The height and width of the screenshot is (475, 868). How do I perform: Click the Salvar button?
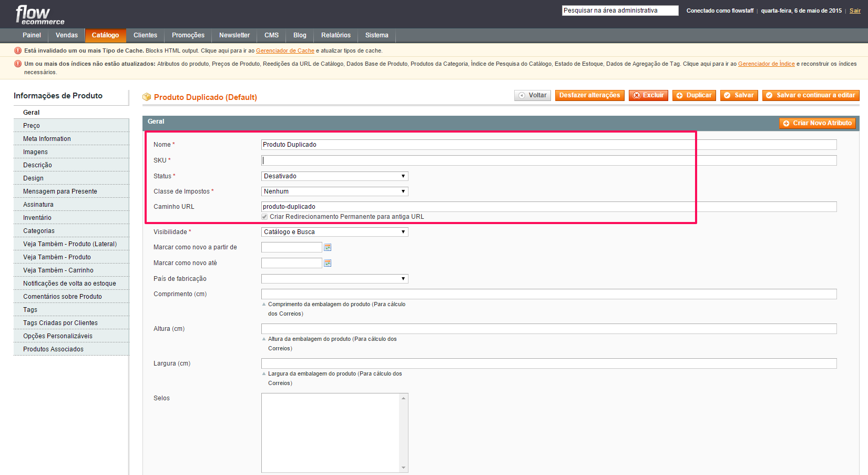[x=739, y=95]
